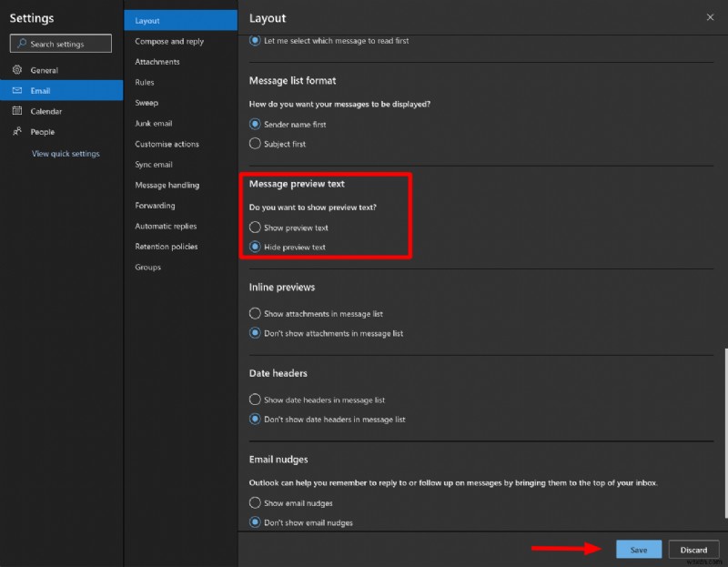Choose Show date headers in message list
Image resolution: width=728 pixels, height=567 pixels.
pyautogui.click(x=255, y=399)
